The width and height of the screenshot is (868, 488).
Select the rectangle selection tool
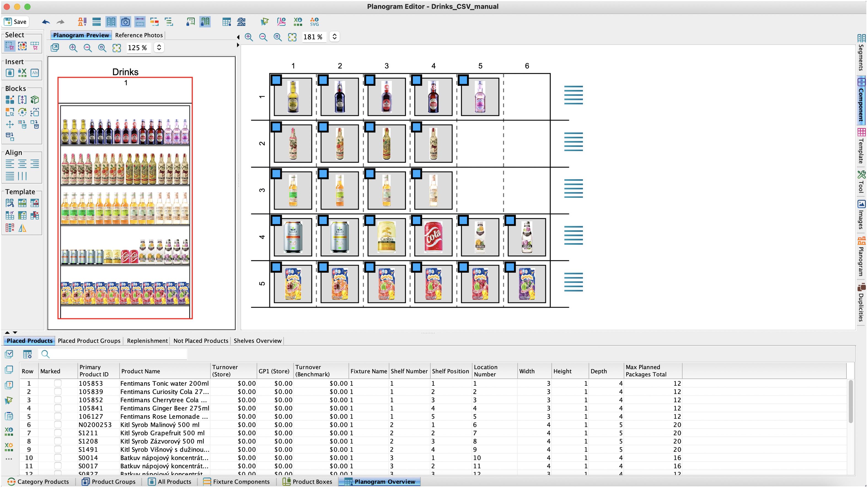click(10, 46)
